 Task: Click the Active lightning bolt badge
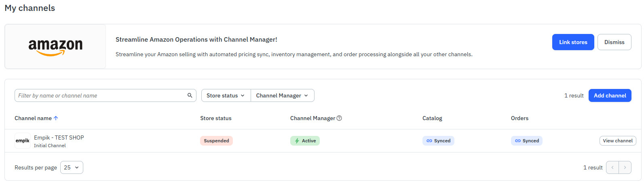[x=305, y=141]
